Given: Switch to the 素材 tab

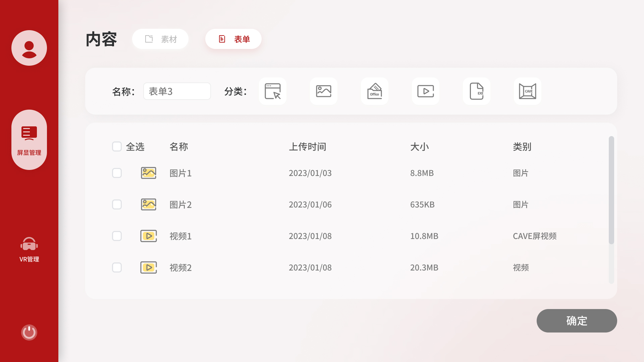Looking at the screenshot, I should tap(160, 39).
